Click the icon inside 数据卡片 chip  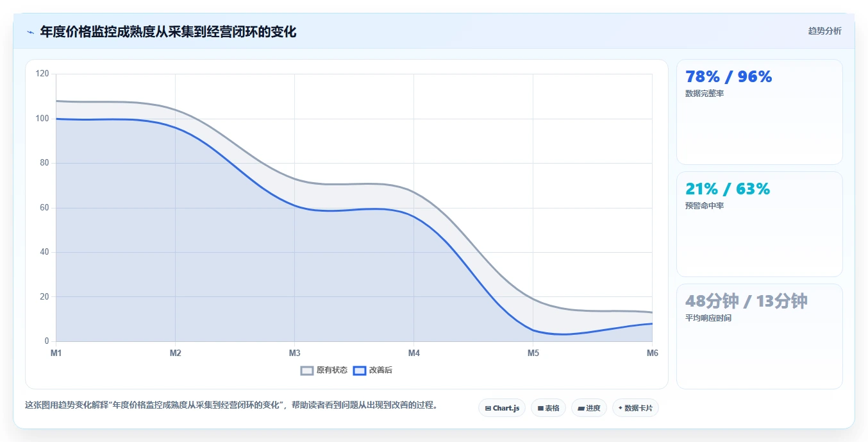tap(620, 408)
